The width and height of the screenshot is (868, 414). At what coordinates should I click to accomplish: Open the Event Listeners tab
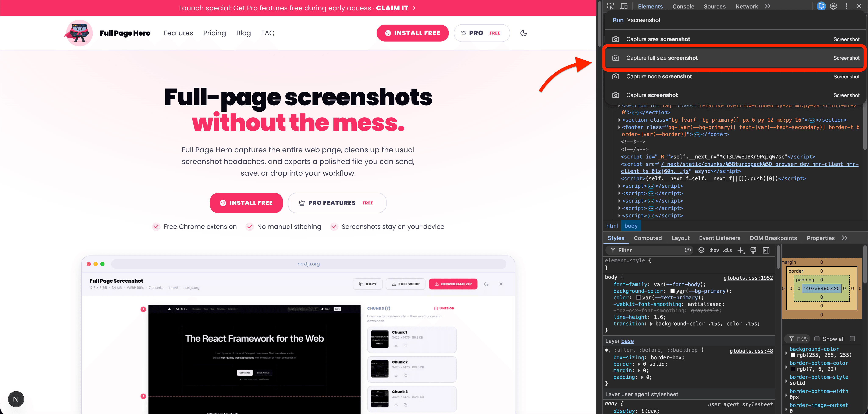click(x=719, y=238)
